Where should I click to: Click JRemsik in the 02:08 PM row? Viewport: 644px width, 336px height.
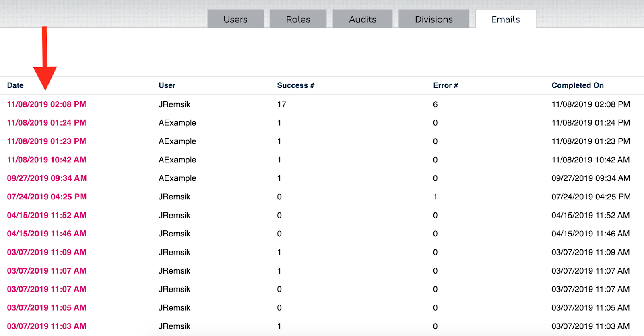point(174,104)
